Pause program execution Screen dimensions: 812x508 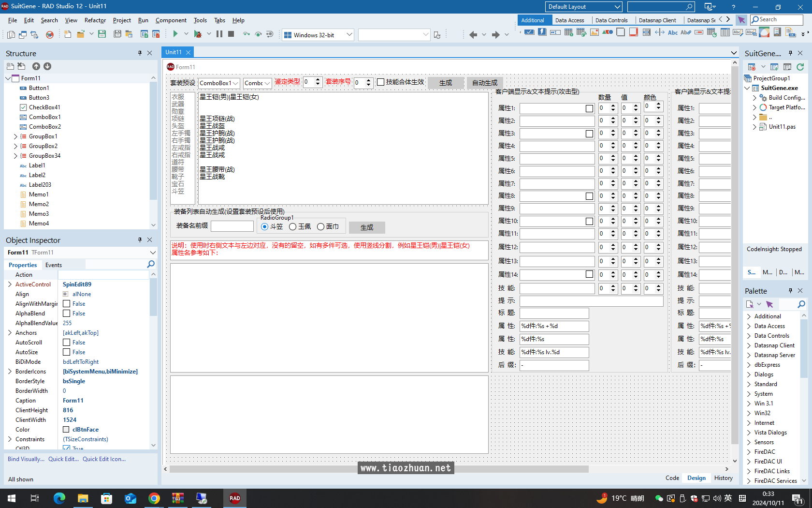220,34
